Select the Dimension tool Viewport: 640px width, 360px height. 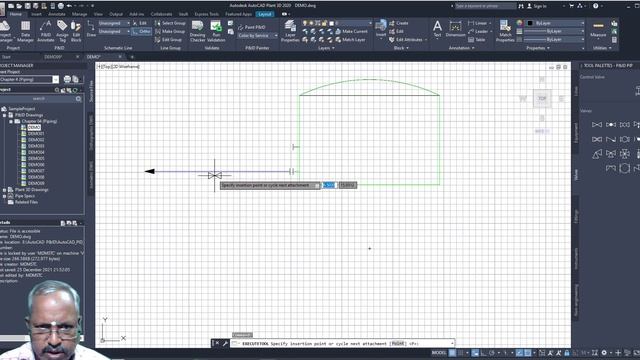point(455,29)
